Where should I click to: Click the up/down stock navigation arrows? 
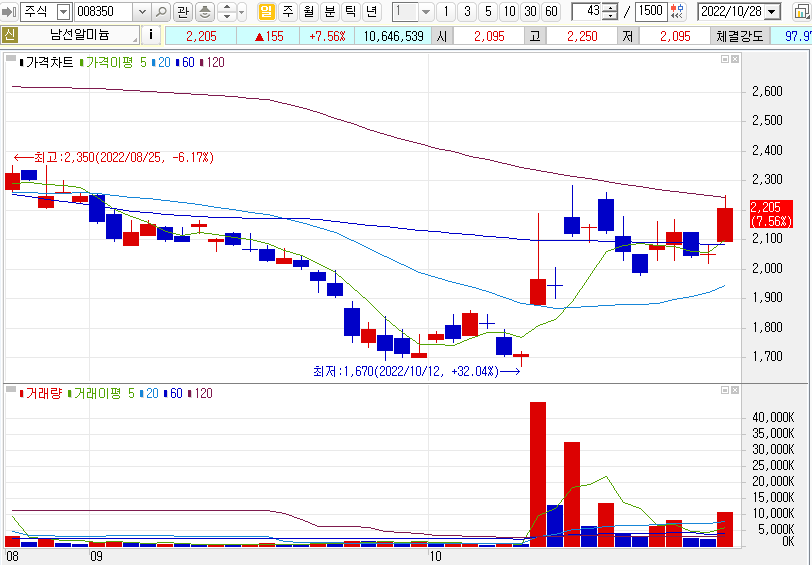[x=227, y=11]
